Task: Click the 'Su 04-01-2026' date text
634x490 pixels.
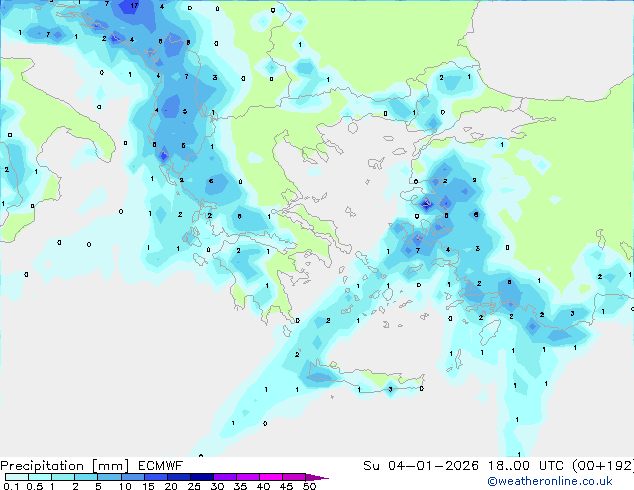Action: click(x=421, y=466)
